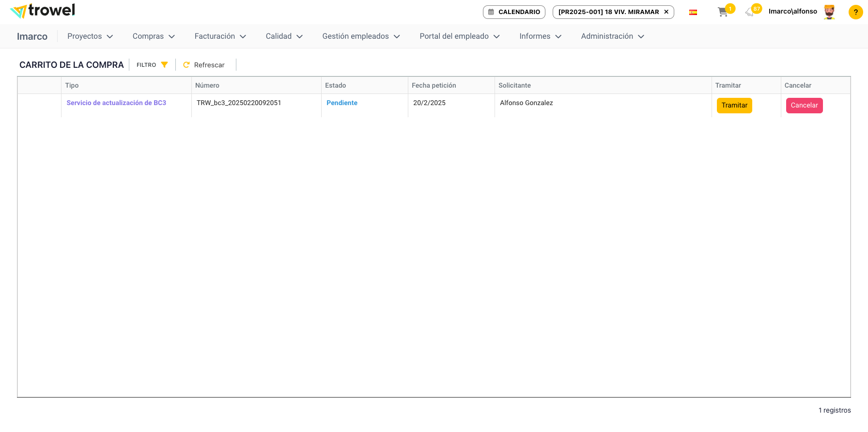Screen dimensions: 868x432
Task: Close the PR2025-001 project tag
Action: pos(666,12)
